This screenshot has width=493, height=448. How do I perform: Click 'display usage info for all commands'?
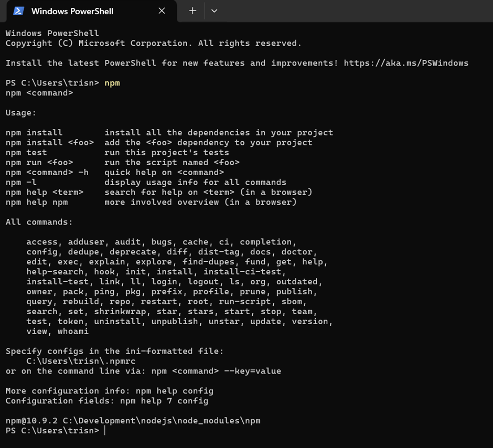[x=195, y=183]
